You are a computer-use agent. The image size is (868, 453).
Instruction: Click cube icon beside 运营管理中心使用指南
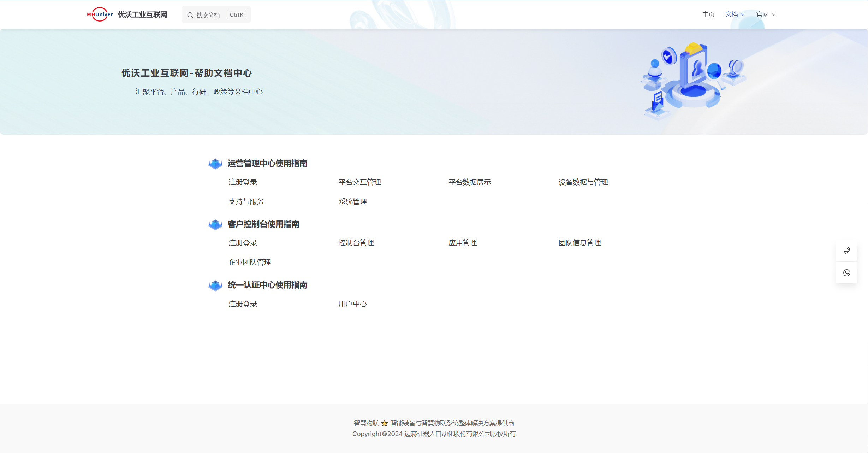pyautogui.click(x=215, y=164)
